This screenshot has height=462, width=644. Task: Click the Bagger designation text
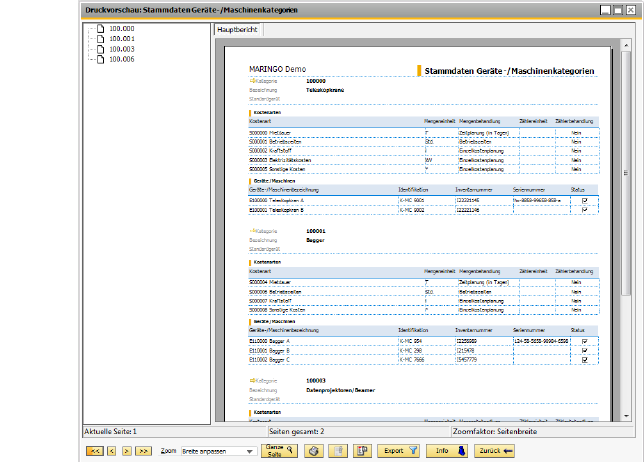tap(315, 240)
